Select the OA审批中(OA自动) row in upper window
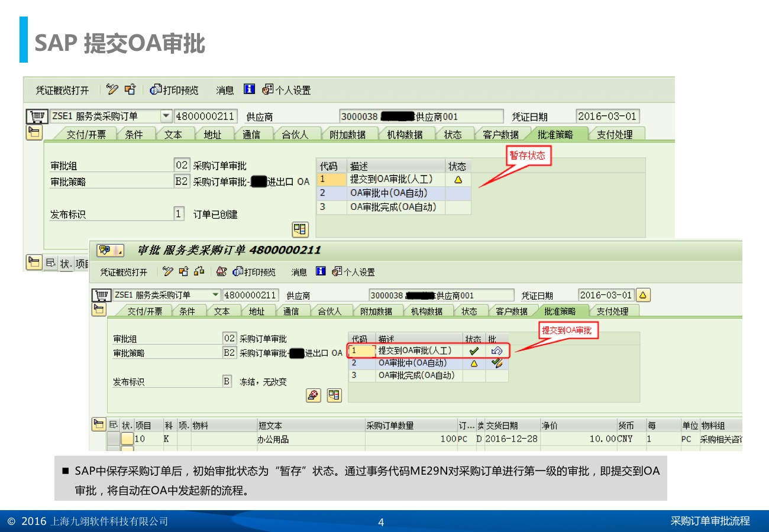The width and height of the screenshot is (769, 532). (394, 193)
